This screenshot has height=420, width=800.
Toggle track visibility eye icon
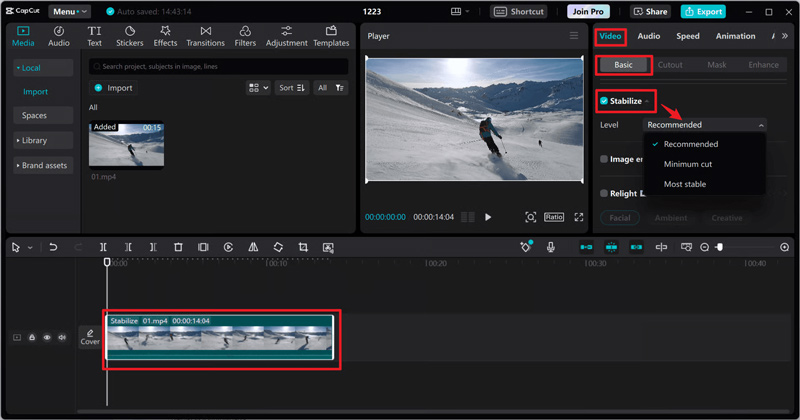47,338
